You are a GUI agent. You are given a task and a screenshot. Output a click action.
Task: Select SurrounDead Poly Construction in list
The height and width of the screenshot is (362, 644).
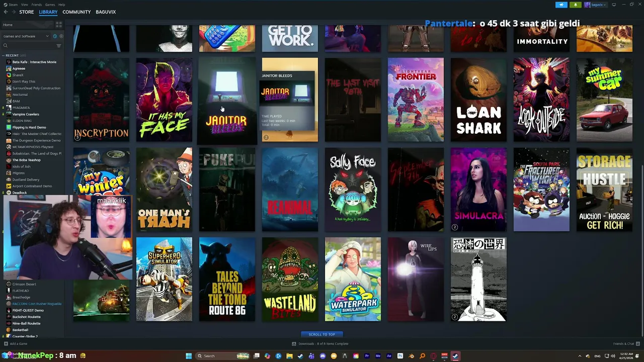36,88
